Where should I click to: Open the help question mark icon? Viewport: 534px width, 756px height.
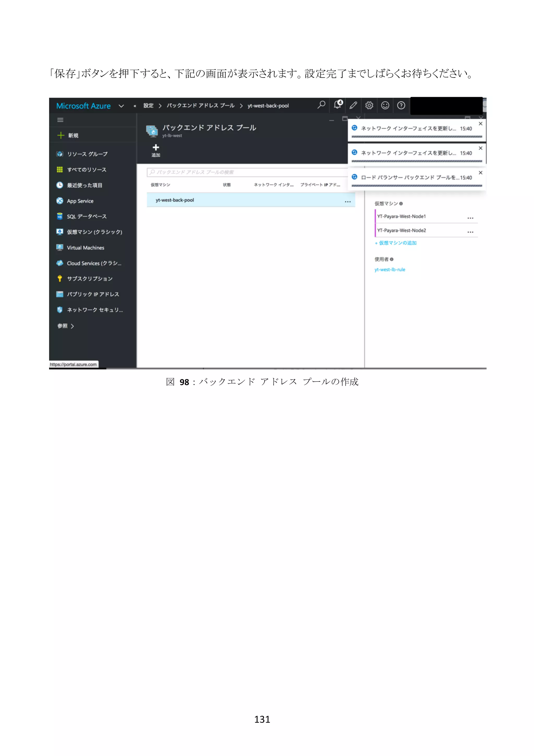click(x=401, y=105)
